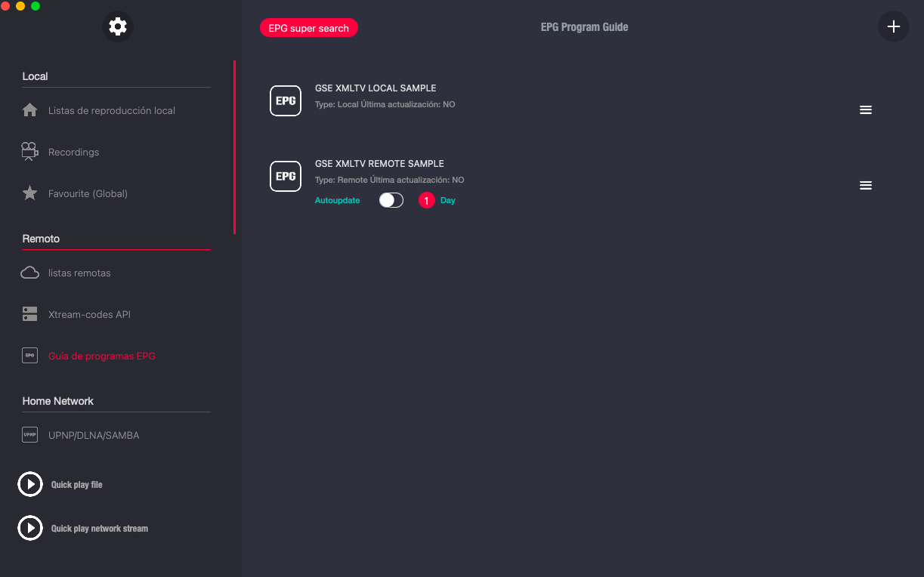The height and width of the screenshot is (577, 924).
Task: Click the Quick play network stream icon
Action: pos(30,528)
